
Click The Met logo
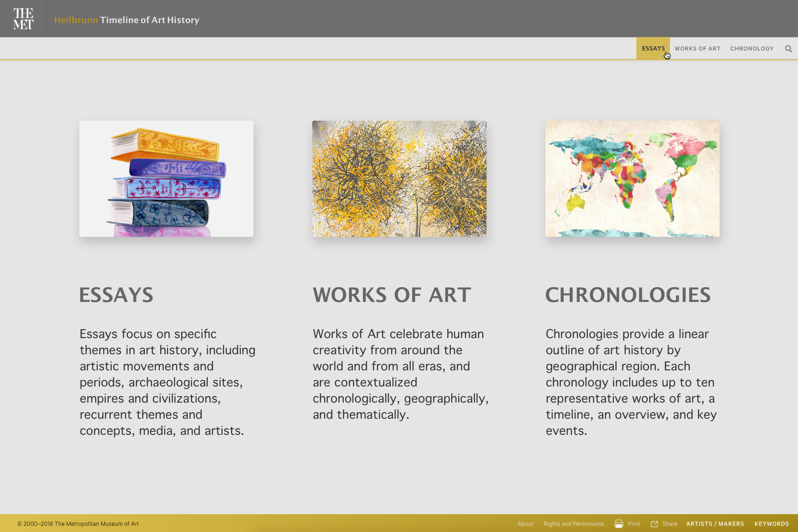pos(23,19)
